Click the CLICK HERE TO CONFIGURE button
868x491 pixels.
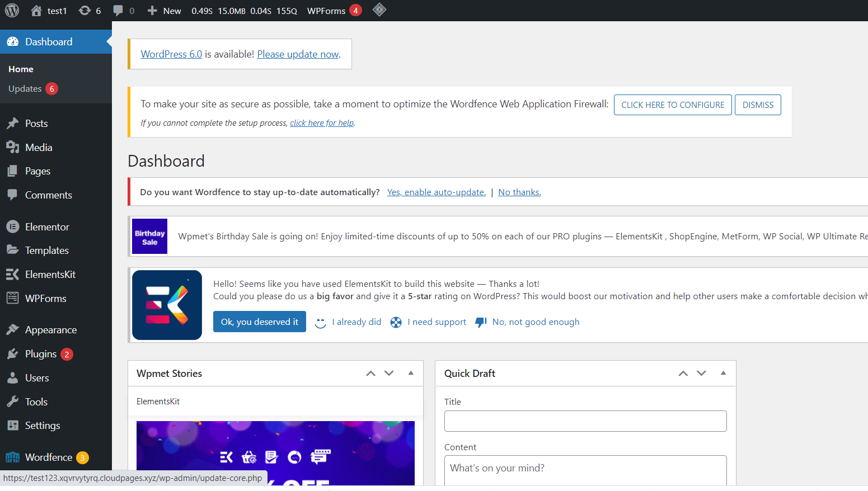pyautogui.click(x=673, y=105)
